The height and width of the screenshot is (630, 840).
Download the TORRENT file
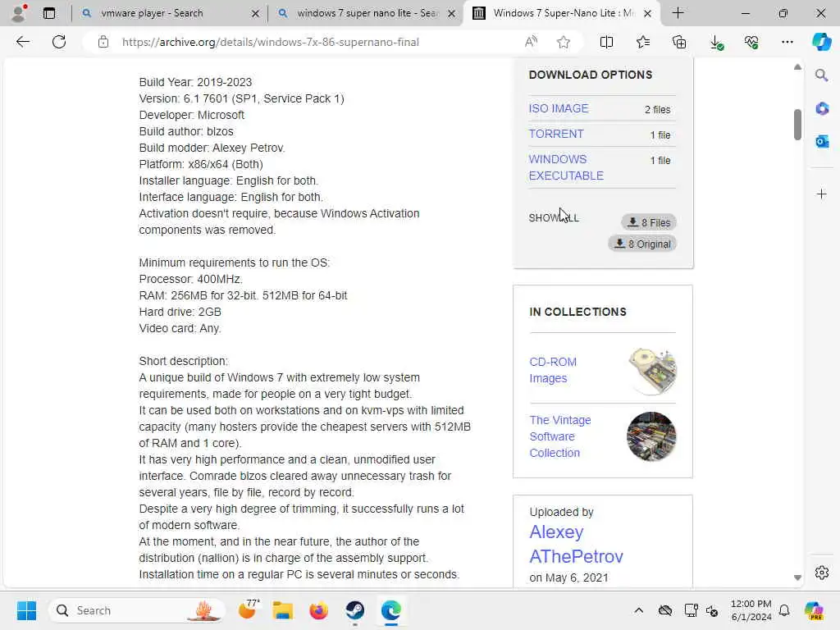[556, 134]
